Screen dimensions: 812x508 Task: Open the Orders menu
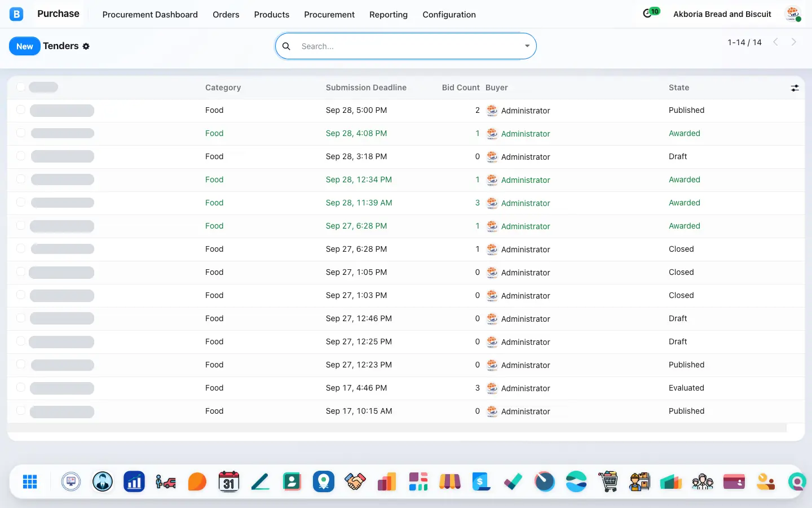[226, 15]
